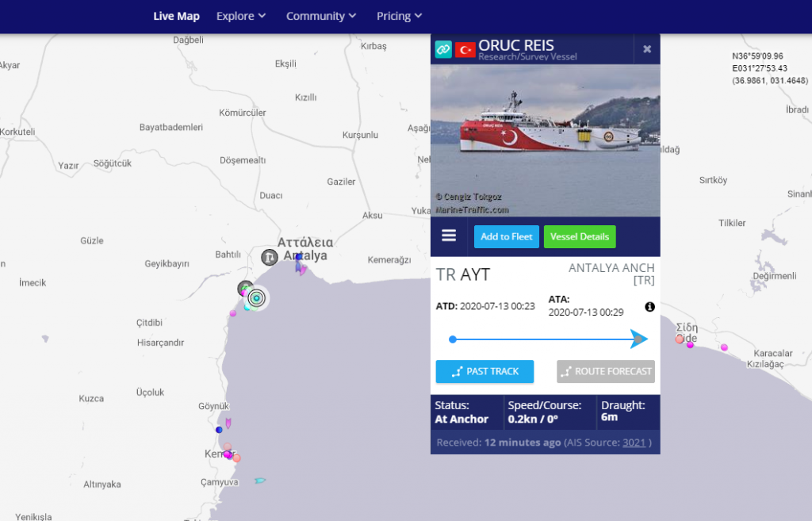Click the Turkish flag icon in the vessel header
This screenshot has width=812, height=521.
coord(465,50)
